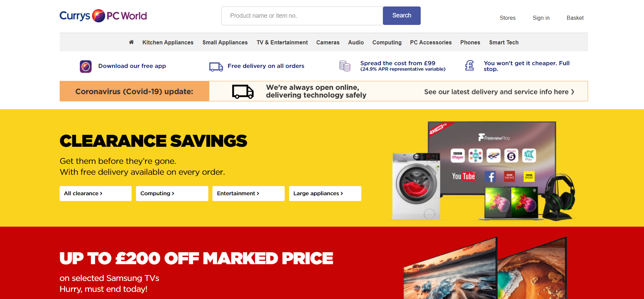
Task: Click the home icon in navigation bar
Action: 131,42
